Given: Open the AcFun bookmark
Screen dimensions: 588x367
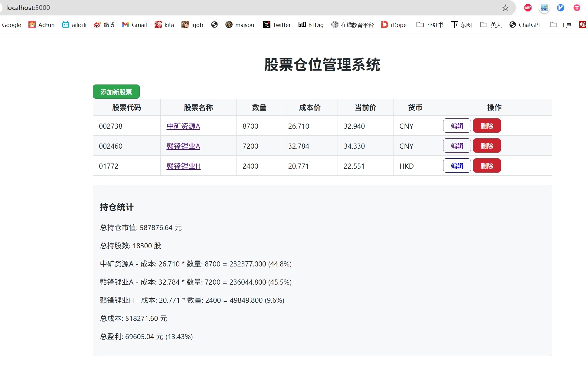Looking at the screenshot, I should [x=41, y=25].
